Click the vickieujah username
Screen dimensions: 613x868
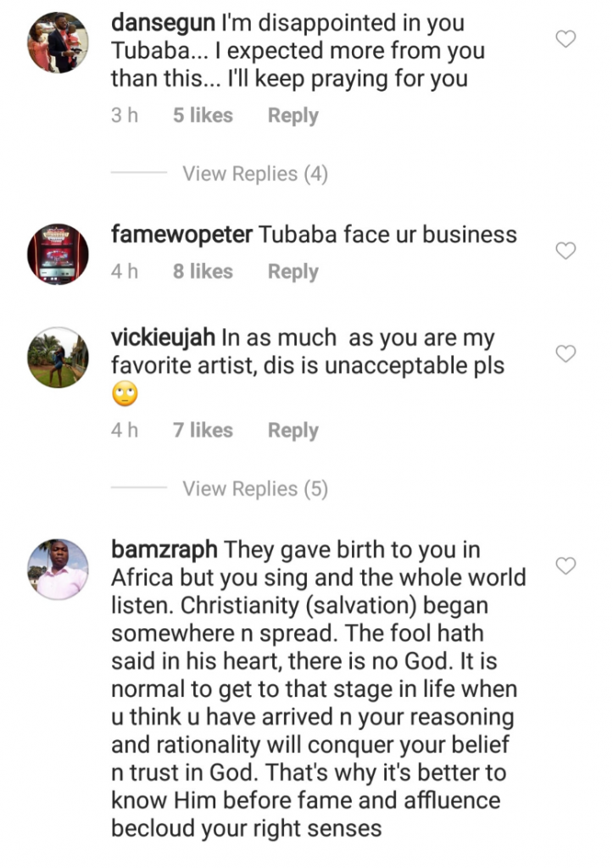tap(163, 338)
